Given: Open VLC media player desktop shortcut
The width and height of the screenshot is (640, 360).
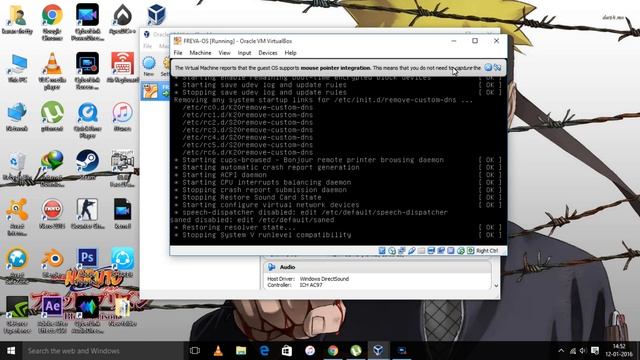Looking at the screenshot, I should (x=52, y=71).
